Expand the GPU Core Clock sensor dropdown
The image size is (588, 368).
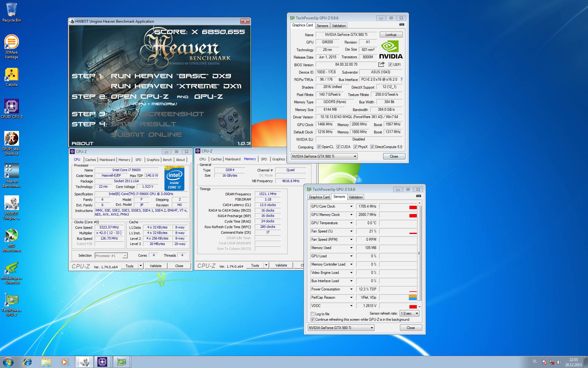(351, 206)
